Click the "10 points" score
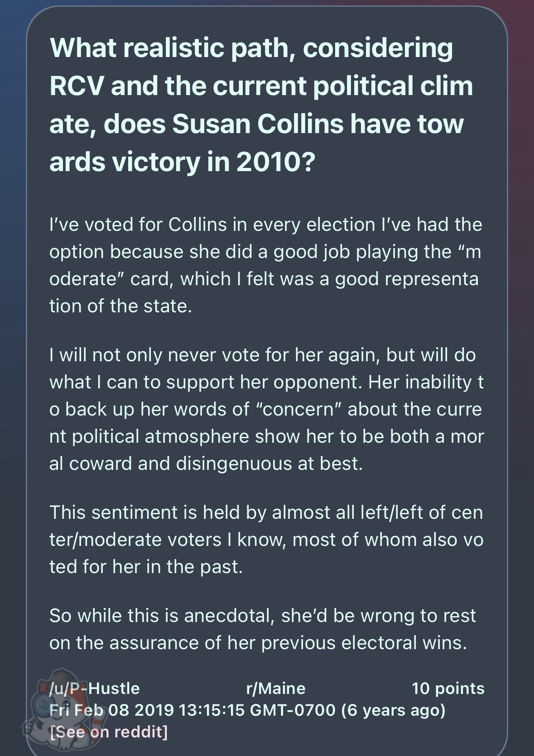The height and width of the screenshot is (756, 534). tap(448, 688)
